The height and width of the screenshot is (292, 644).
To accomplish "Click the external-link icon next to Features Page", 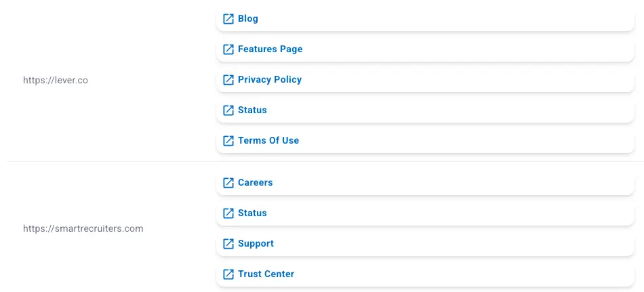I will pyautogui.click(x=228, y=49).
